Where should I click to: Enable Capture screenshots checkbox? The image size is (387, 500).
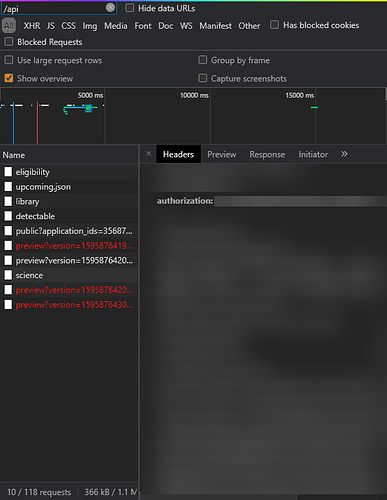pyautogui.click(x=202, y=78)
